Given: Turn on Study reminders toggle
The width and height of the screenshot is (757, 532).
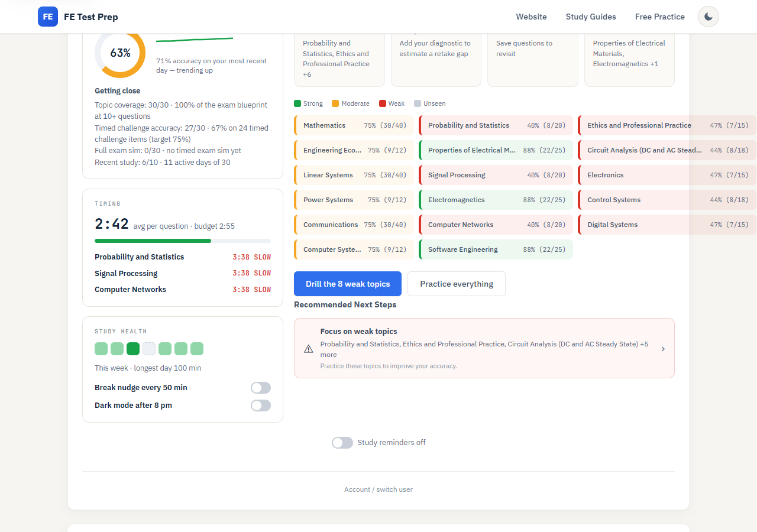Looking at the screenshot, I should 342,443.
